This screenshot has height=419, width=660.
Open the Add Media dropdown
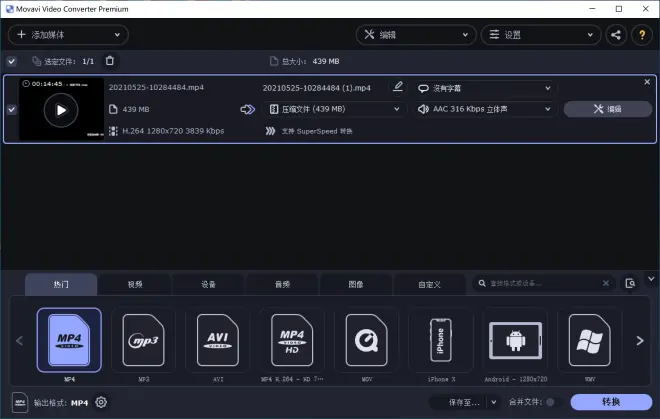tap(68, 35)
